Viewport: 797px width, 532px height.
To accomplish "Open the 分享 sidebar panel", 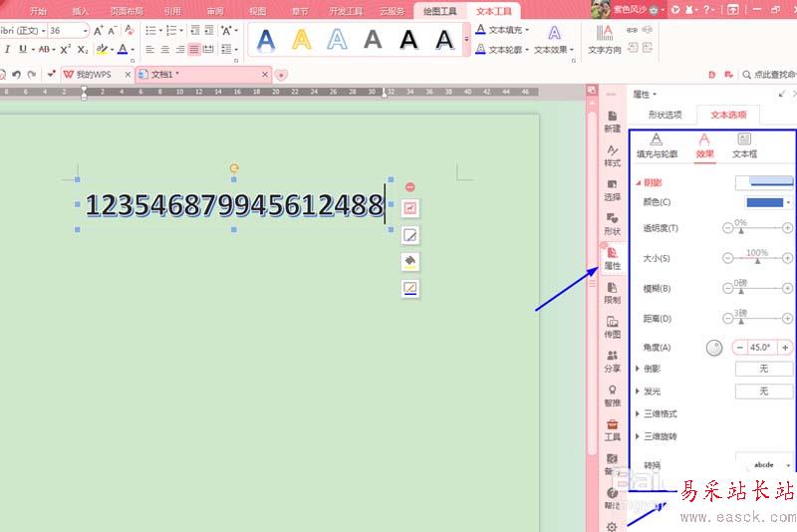I will click(x=612, y=362).
